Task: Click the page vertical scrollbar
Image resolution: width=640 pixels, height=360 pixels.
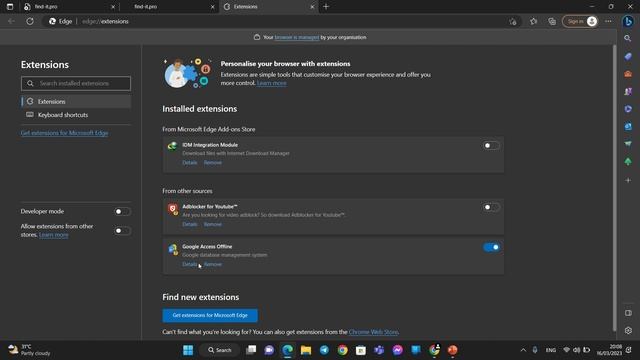Action: click(x=614, y=188)
